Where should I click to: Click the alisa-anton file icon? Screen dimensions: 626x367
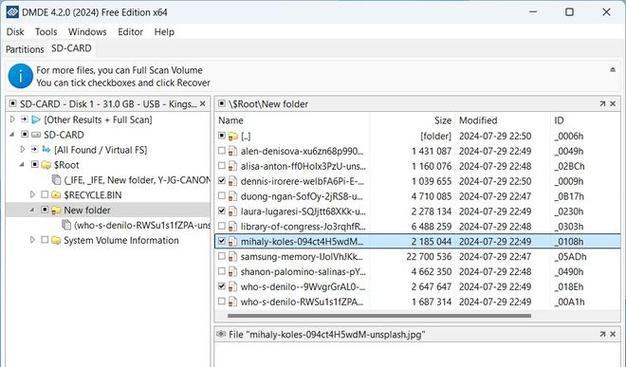[x=232, y=167]
